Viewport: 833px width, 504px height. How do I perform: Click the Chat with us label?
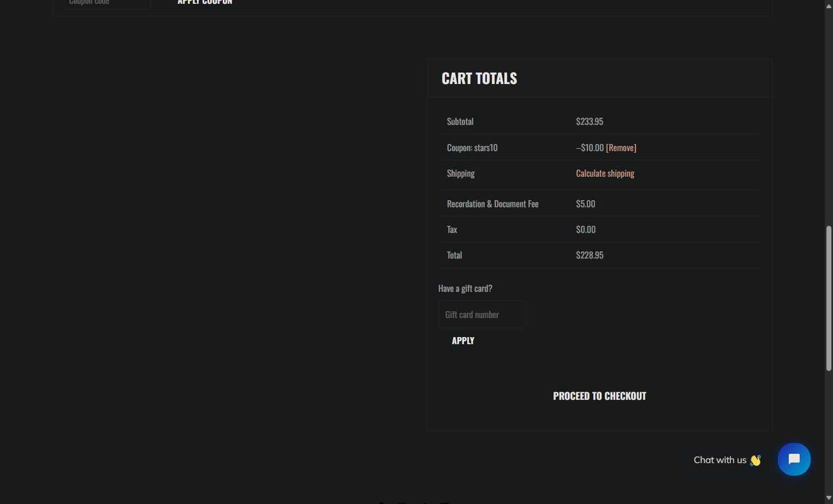coord(719,460)
